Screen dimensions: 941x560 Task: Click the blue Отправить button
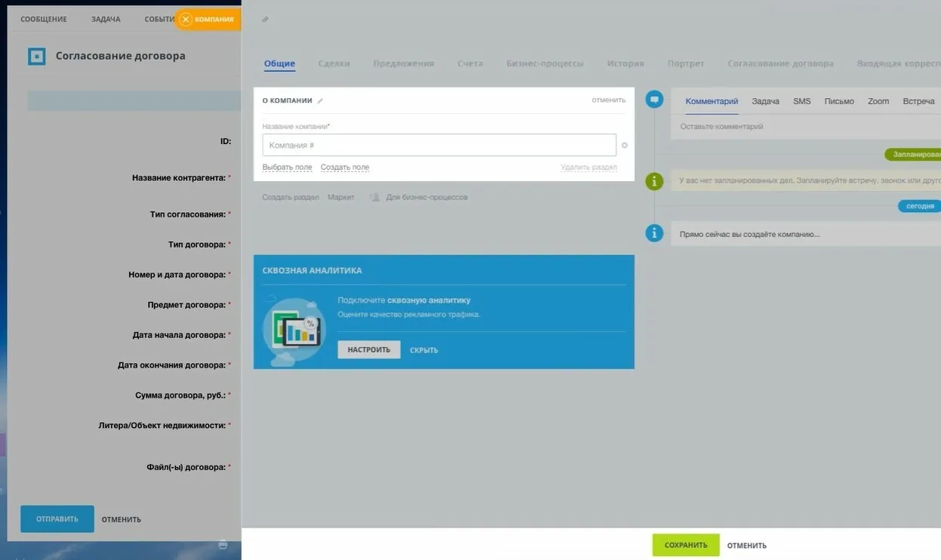pos(57,519)
